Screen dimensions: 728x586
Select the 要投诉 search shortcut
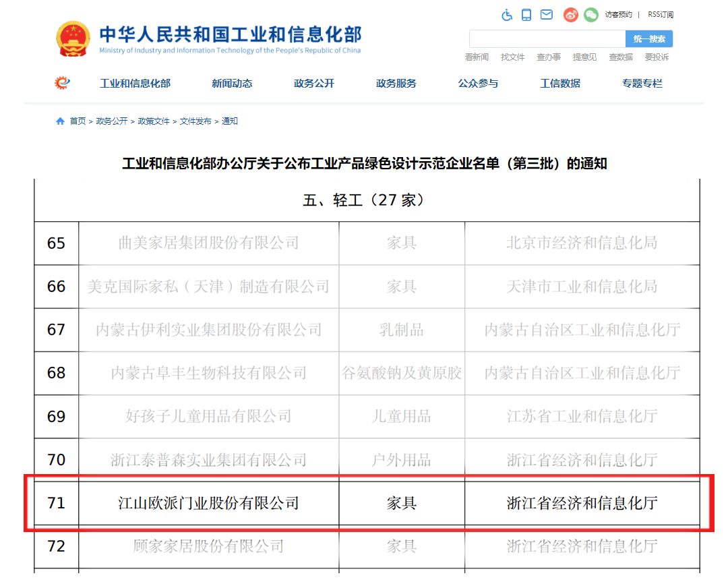click(657, 57)
